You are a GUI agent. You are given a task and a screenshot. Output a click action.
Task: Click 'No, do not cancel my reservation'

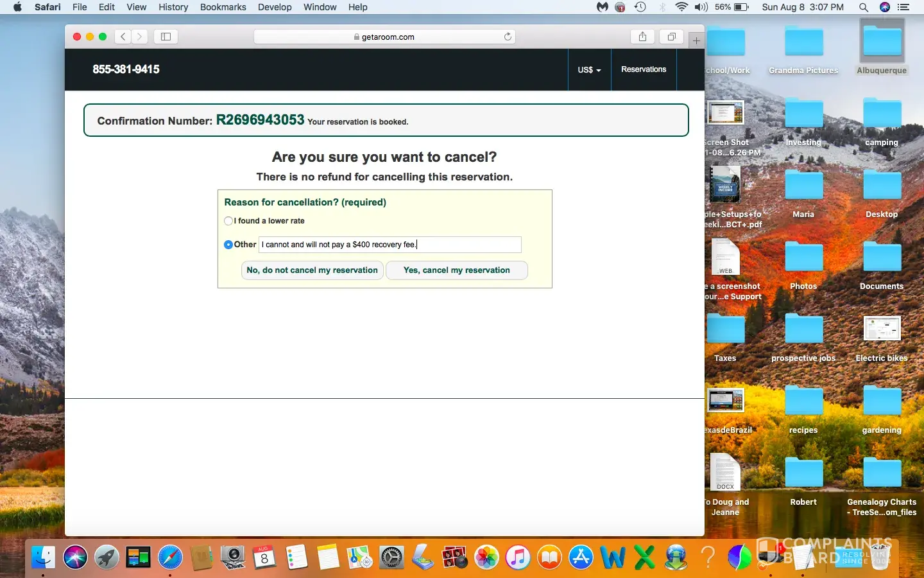312,270
